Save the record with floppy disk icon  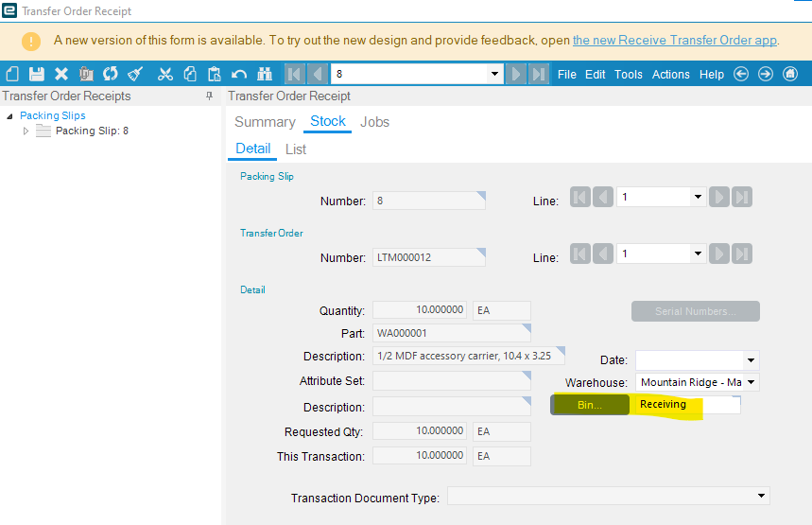coord(37,74)
